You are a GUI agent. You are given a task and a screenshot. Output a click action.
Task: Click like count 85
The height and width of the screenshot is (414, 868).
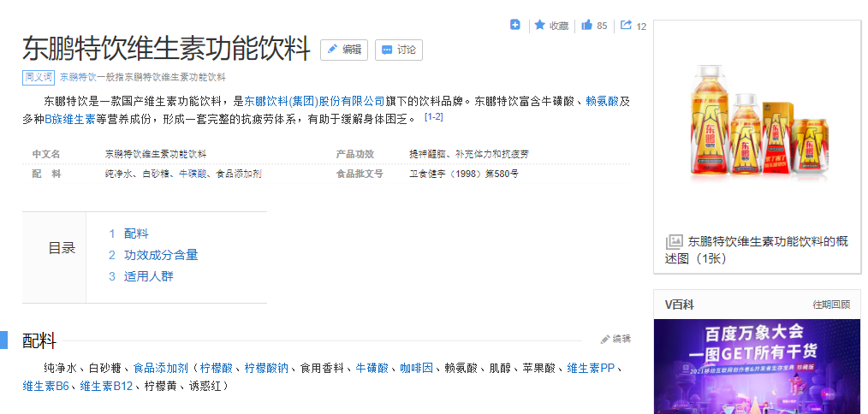click(x=603, y=26)
